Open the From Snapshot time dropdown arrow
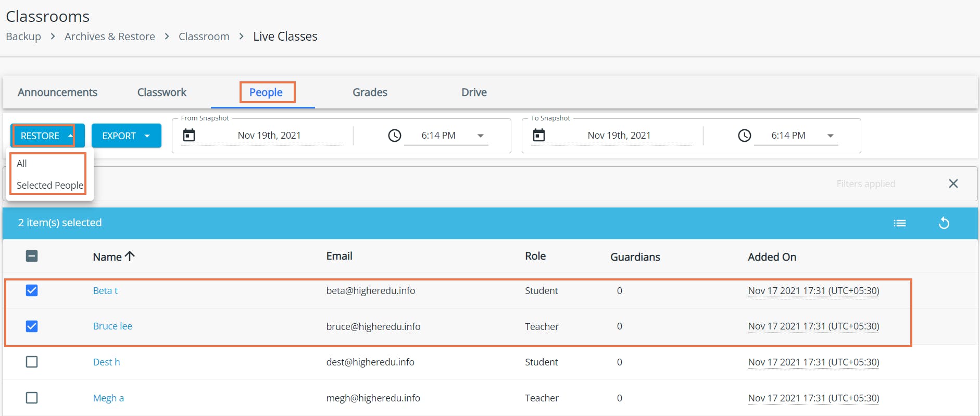The height and width of the screenshot is (416, 980). click(x=481, y=136)
